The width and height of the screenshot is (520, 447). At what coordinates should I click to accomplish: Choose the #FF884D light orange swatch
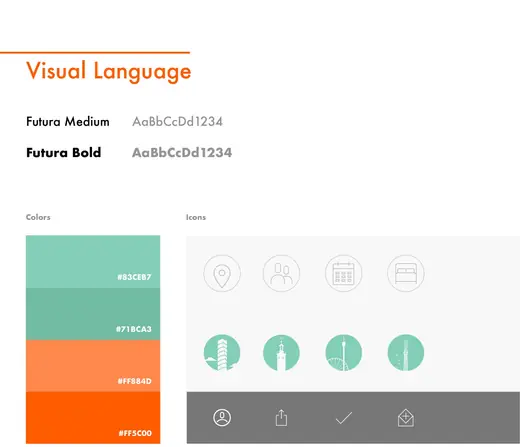coord(93,366)
